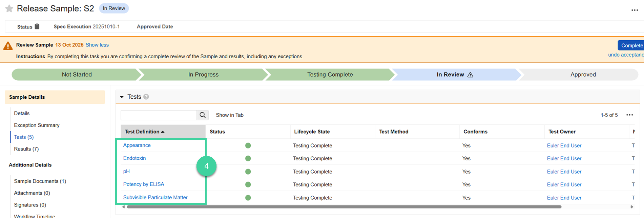Screen dimensions: 644x218
Task: Open Signatures (0) in the sidebar
Action: [x=30, y=205]
